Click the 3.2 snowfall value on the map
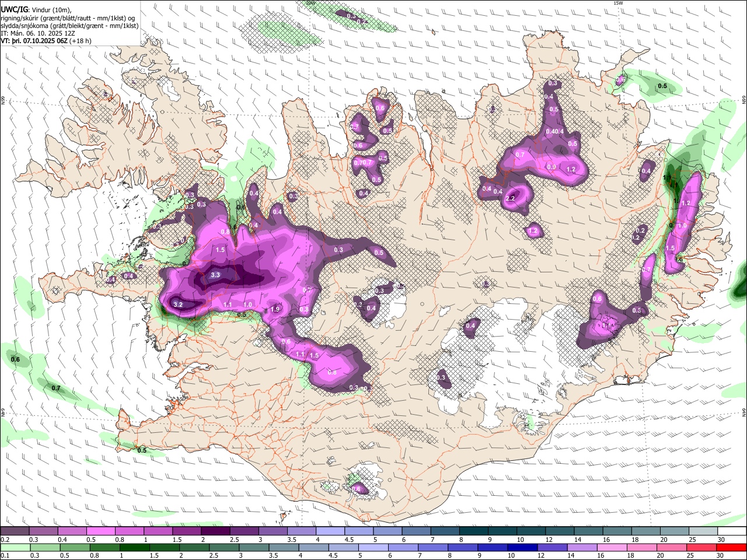747x560 pixels. [179, 304]
